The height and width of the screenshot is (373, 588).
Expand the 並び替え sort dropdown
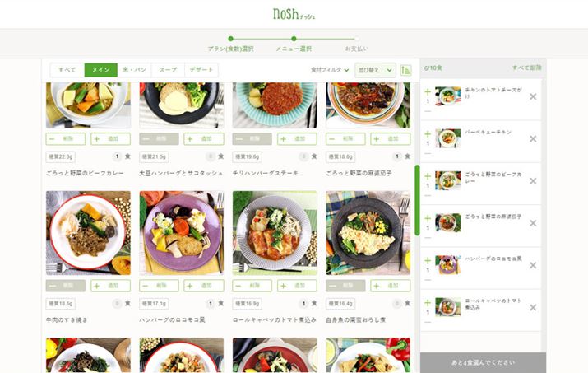click(375, 70)
